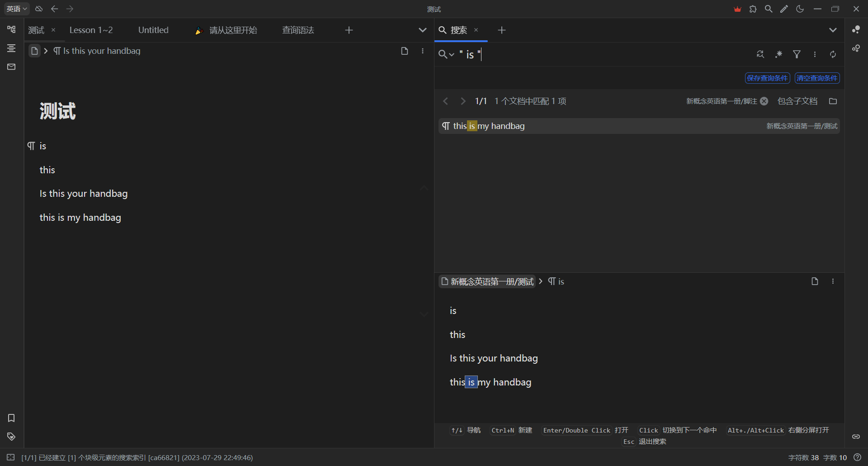Select the 搜索 tab
The width and height of the screenshot is (868, 466).
click(458, 30)
